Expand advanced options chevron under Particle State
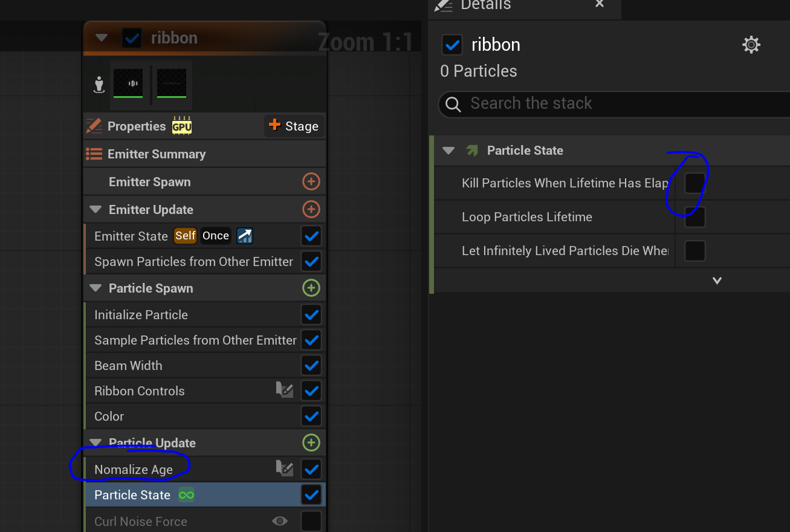This screenshot has height=532, width=790. (x=717, y=281)
